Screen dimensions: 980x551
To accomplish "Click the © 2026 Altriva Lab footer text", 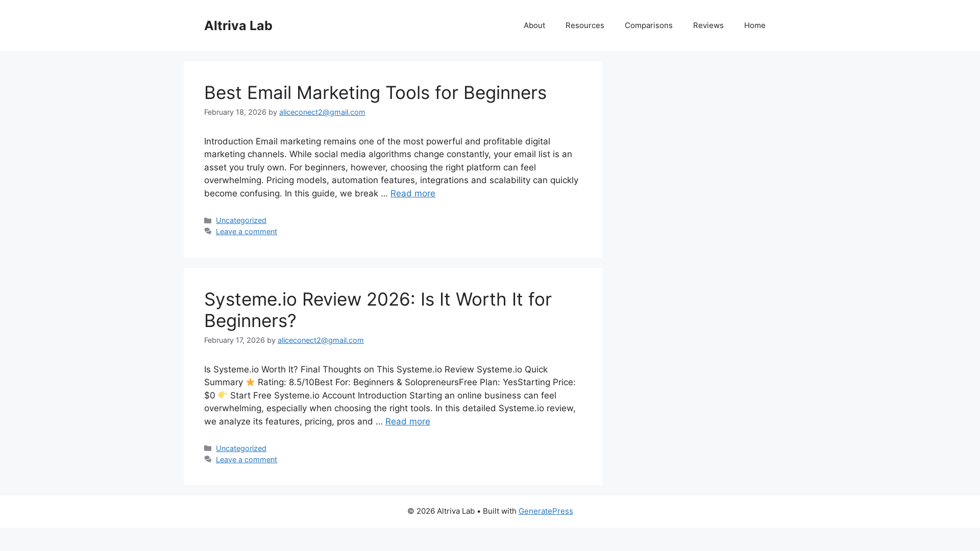I will (441, 511).
